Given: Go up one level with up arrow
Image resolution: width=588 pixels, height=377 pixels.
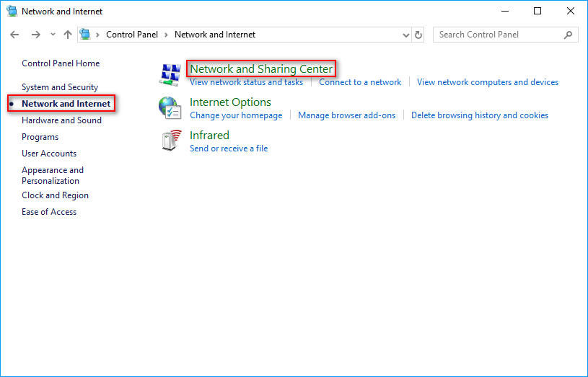Looking at the screenshot, I should (68, 35).
